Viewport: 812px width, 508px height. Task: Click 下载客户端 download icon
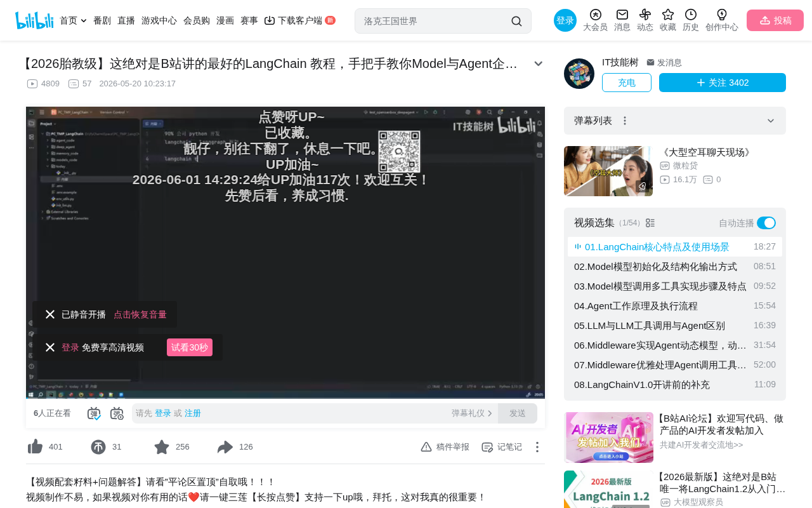click(x=270, y=20)
